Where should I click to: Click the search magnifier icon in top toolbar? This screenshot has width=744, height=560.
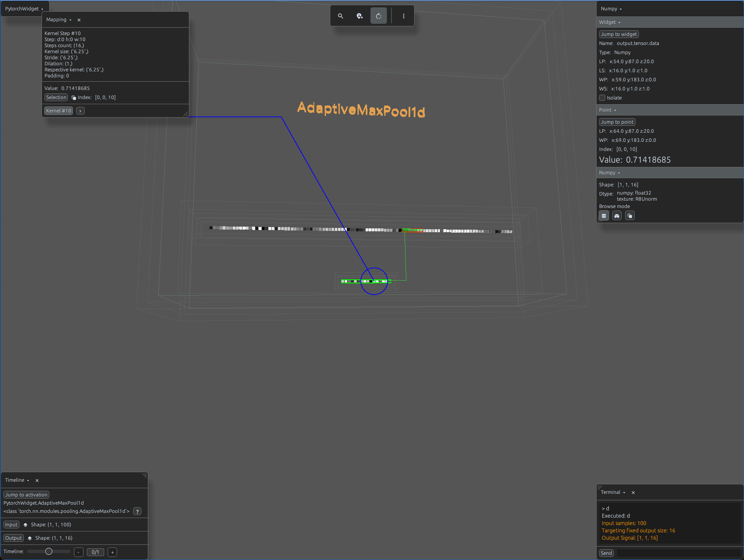point(341,16)
